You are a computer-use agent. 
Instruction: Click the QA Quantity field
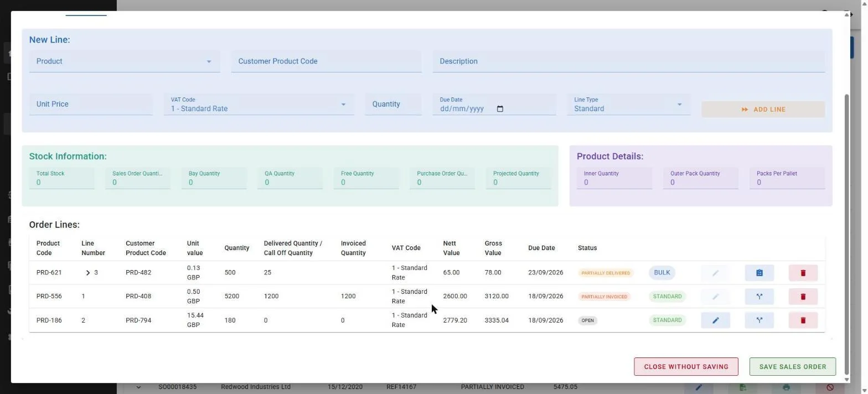[290, 179]
